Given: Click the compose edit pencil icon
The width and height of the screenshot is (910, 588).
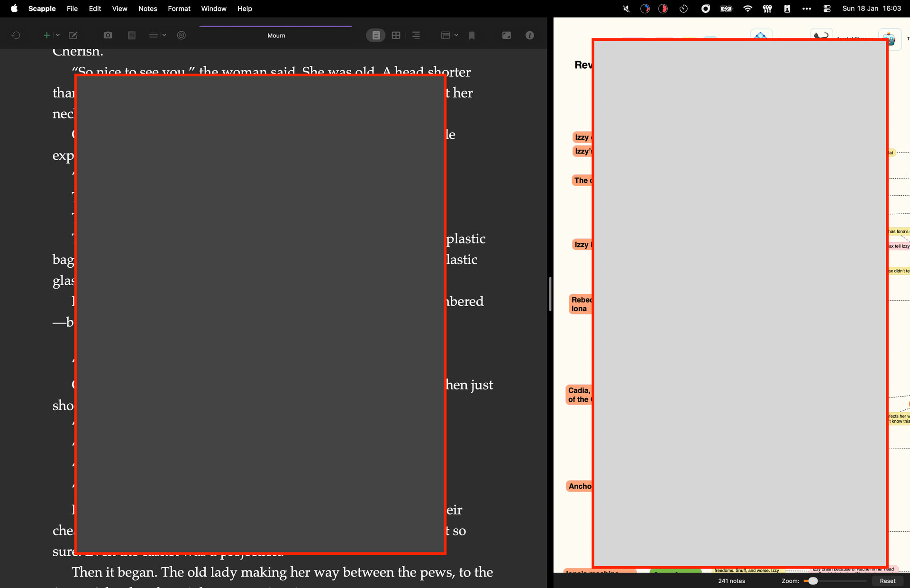Looking at the screenshot, I should click(x=73, y=36).
